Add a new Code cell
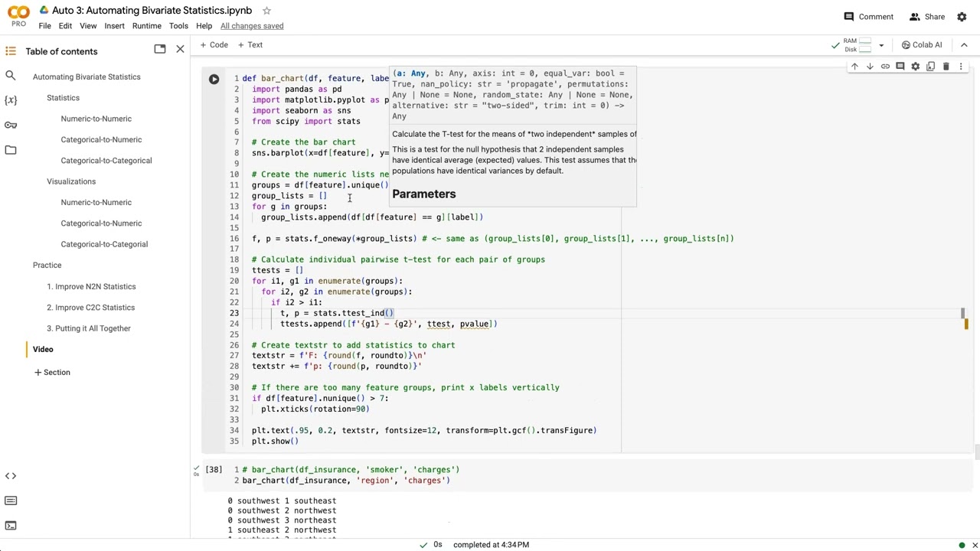The width and height of the screenshot is (980, 551). coord(214,45)
